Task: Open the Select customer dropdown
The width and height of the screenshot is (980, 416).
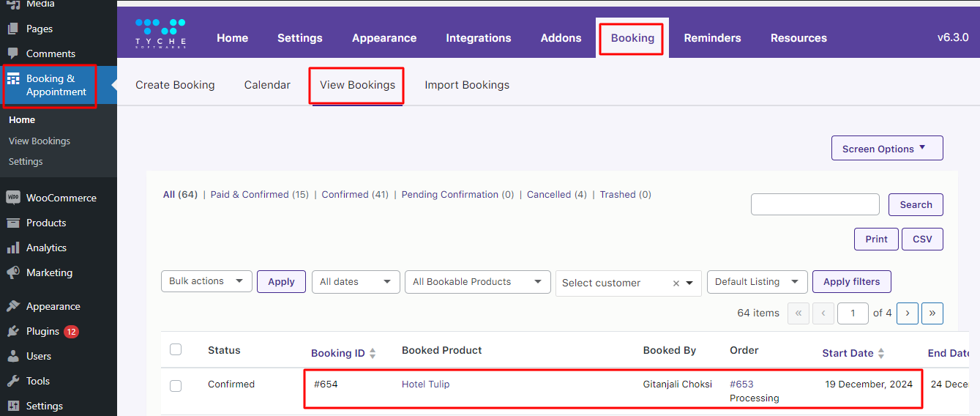Action: (629, 283)
